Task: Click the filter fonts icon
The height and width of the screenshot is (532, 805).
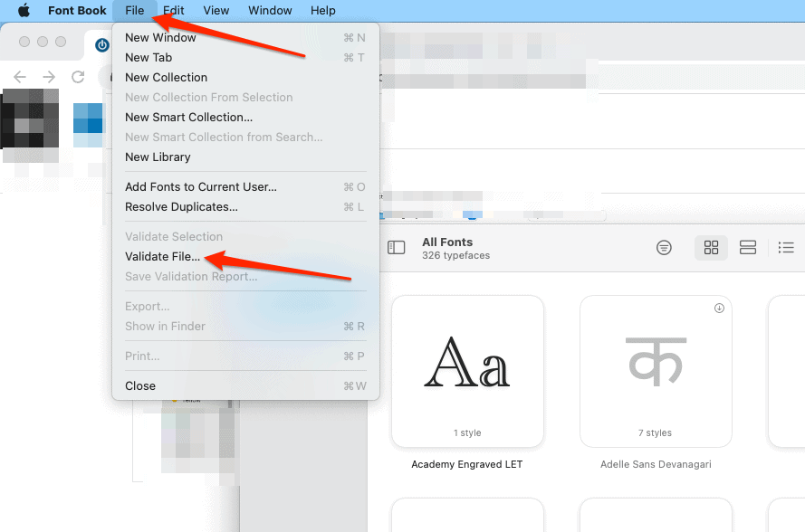Action: [664, 248]
